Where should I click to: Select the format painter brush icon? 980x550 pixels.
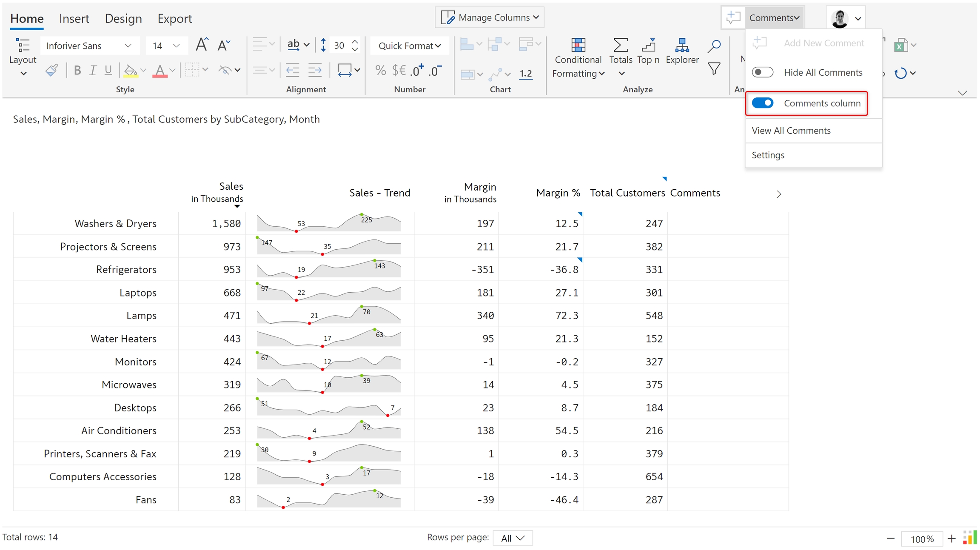(51, 70)
